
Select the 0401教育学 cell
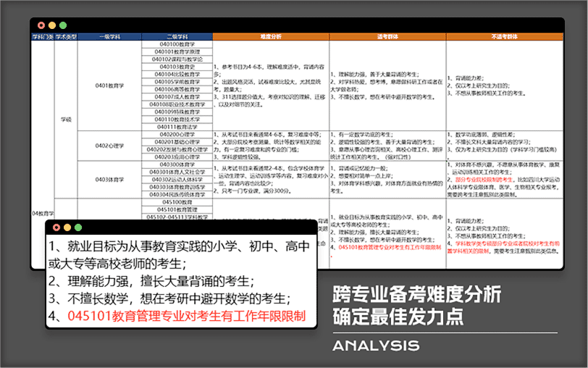point(109,85)
